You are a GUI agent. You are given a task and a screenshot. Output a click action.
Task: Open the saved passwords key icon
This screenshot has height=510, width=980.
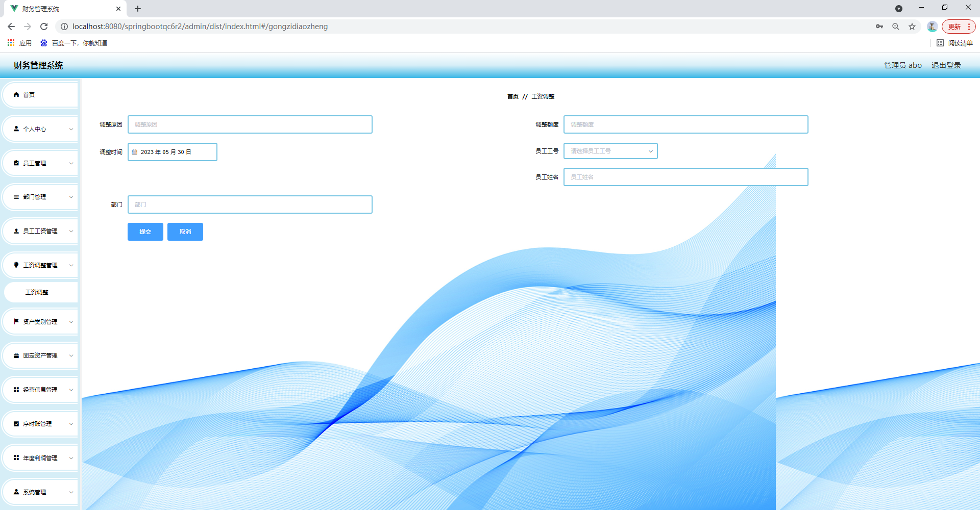coord(879,27)
